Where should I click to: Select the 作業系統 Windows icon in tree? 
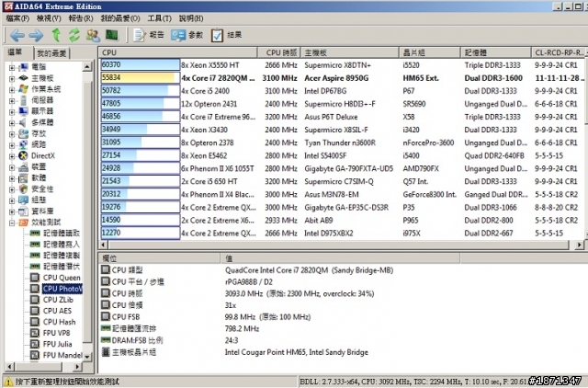point(23,89)
